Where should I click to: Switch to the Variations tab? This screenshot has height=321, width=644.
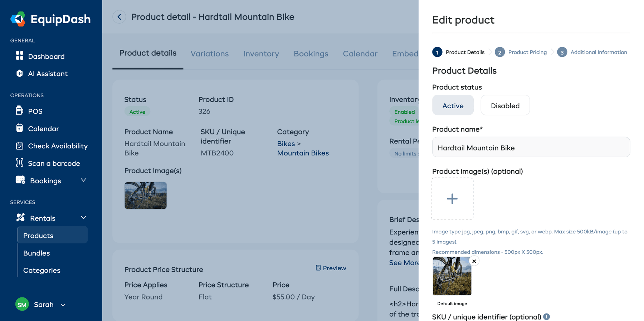click(x=210, y=54)
